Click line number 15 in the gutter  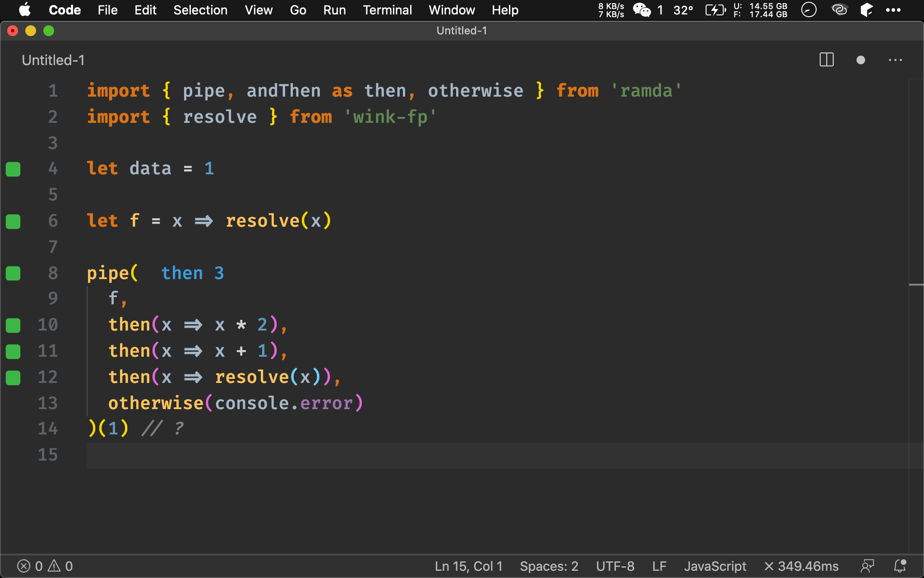pyautogui.click(x=48, y=455)
